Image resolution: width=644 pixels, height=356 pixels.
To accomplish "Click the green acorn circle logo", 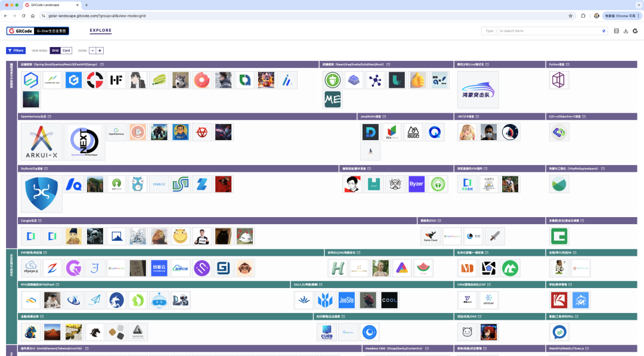I will (333, 80).
